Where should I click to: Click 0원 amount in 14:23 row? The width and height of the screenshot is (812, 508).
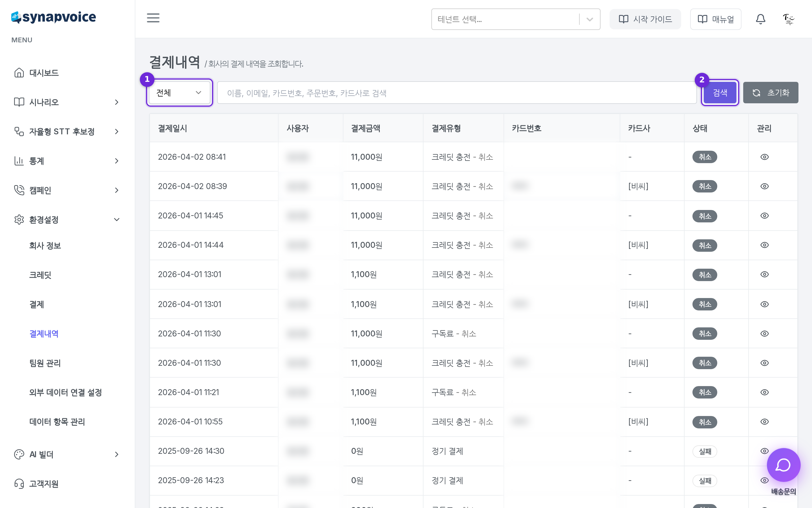coord(357,480)
